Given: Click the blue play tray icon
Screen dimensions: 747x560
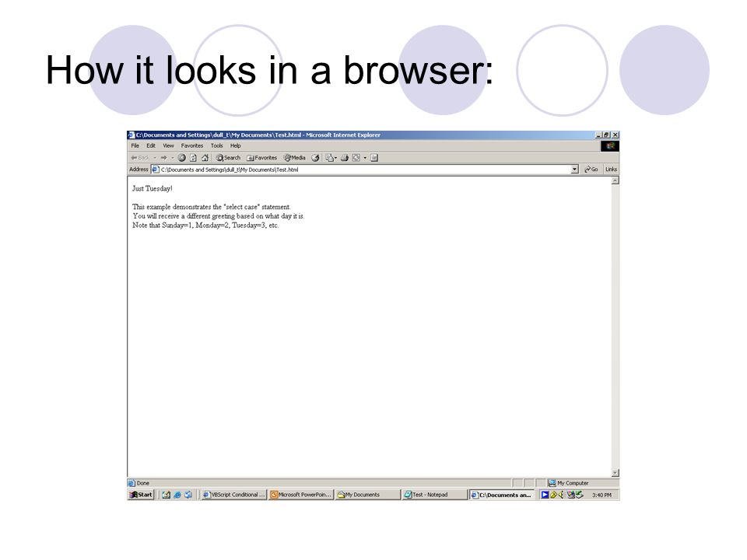Looking at the screenshot, I should [x=545, y=495].
